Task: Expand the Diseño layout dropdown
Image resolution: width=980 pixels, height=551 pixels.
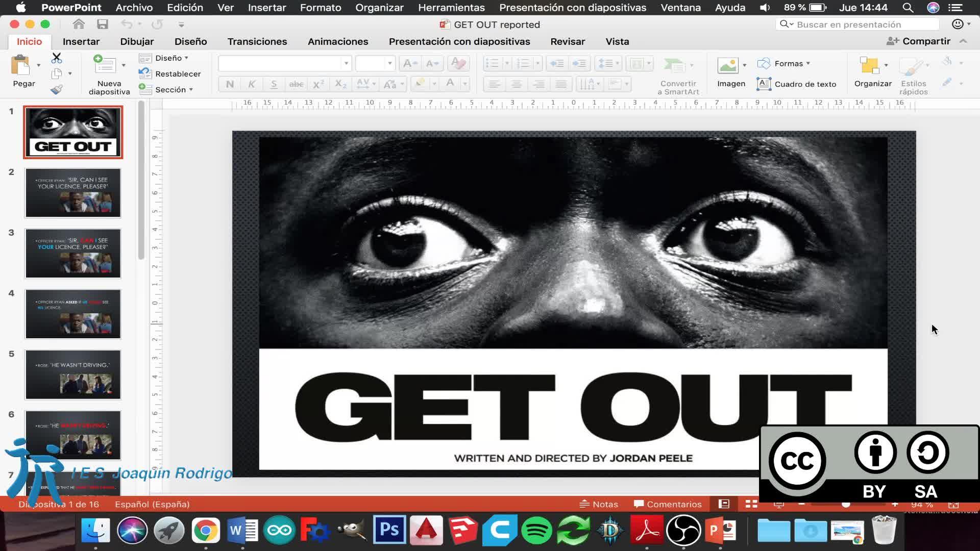Action: pyautogui.click(x=169, y=58)
